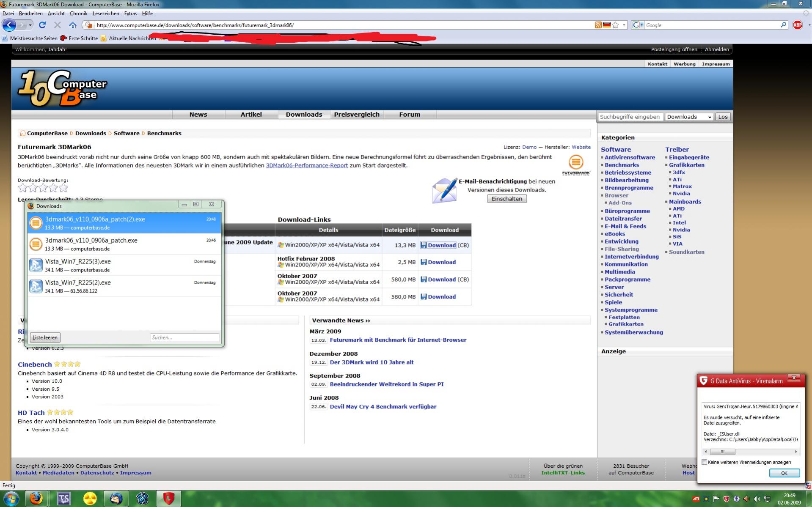Screen dimensions: 812x507
Task: Click the RSS feed icon in address bar
Action: pyautogui.click(x=598, y=25)
